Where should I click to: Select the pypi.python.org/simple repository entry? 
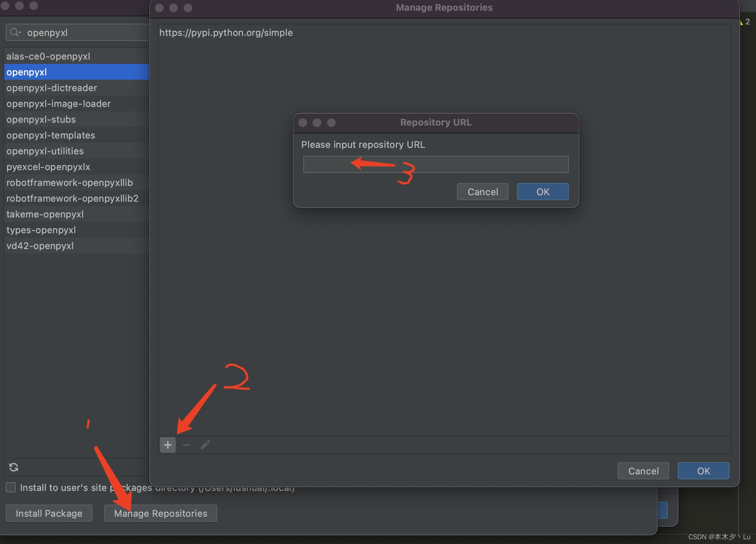point(226,33)
